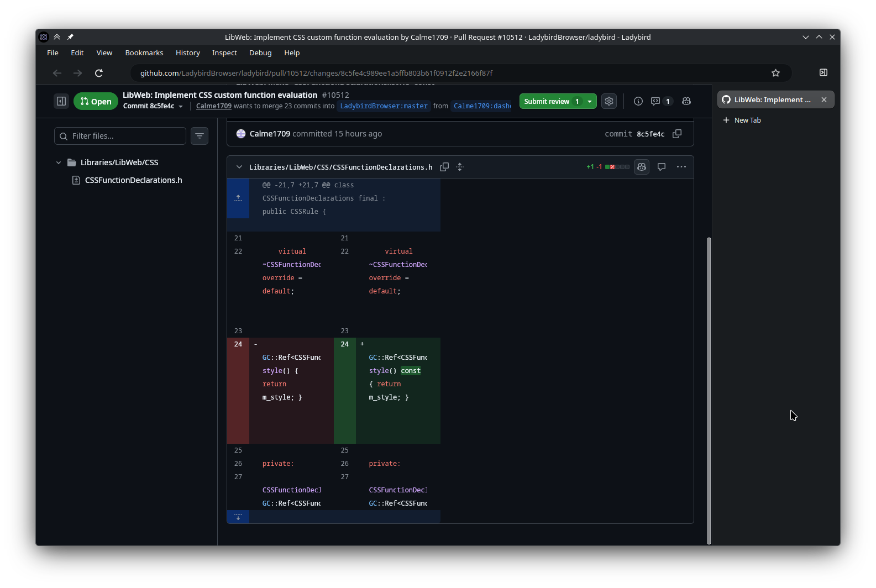
Task: Click the keep-above arrows in the title bar
Action: coord(57,37)
